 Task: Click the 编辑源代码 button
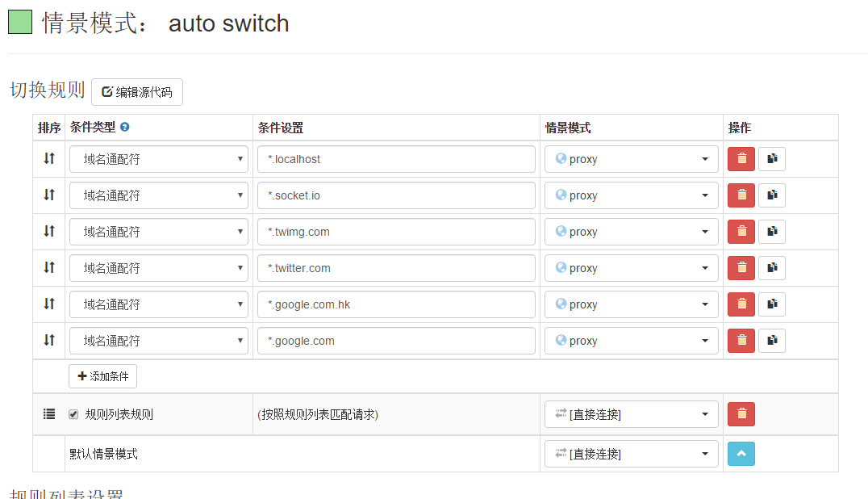click(x=137, y=92)
